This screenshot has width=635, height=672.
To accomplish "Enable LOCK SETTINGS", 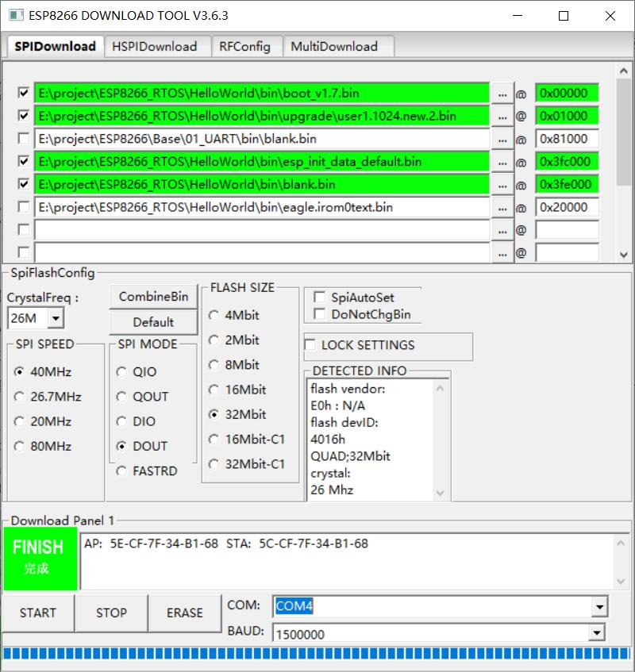I will coord(310,344).
